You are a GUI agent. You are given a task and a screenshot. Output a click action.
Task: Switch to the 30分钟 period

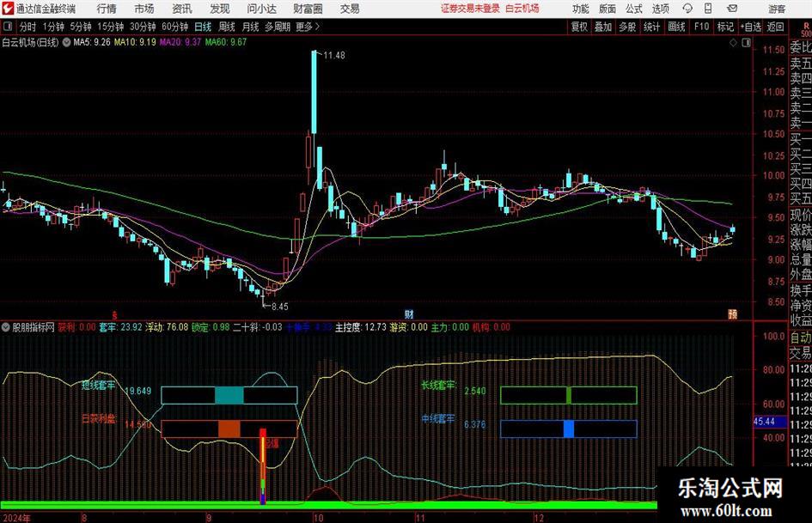143,27
